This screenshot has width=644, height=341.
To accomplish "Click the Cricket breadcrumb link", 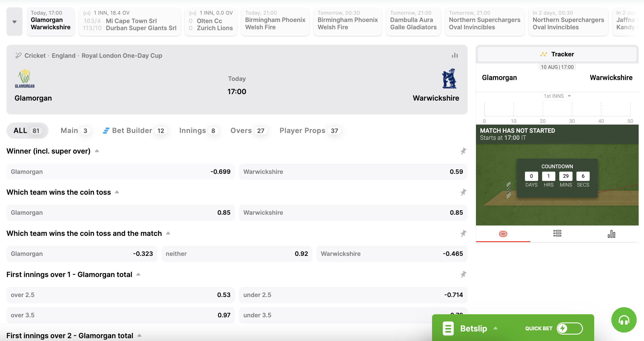I will 35,56.
